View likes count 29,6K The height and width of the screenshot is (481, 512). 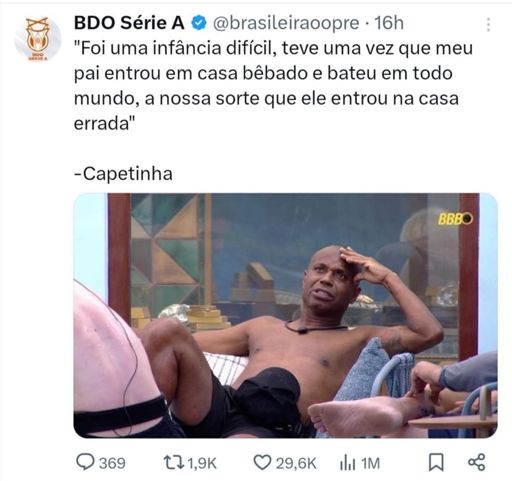coord(296,463)
